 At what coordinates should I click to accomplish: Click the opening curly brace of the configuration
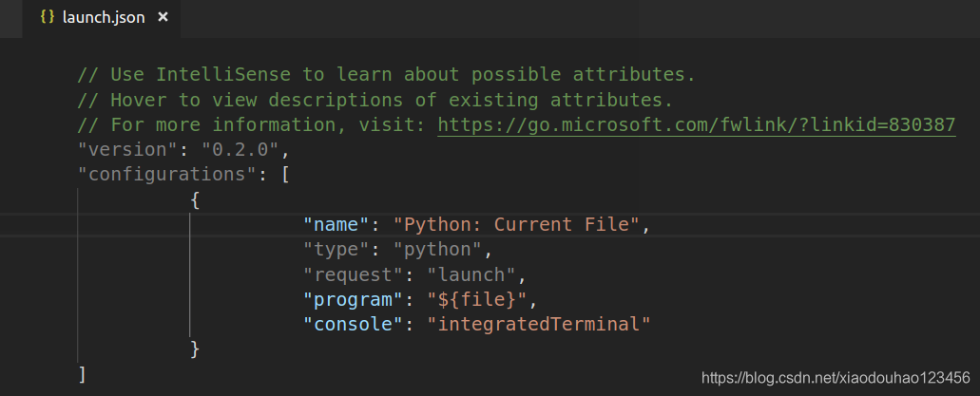[196, 199]
